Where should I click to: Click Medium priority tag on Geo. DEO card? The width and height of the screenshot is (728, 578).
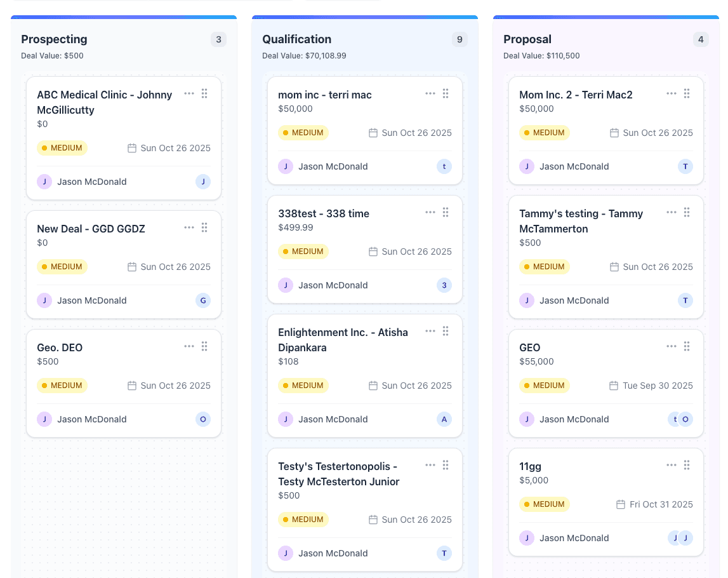(x=62, y=386)
